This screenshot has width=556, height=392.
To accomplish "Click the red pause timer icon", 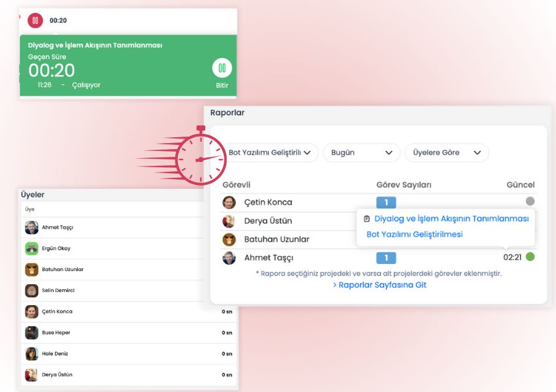I will 35,20.
